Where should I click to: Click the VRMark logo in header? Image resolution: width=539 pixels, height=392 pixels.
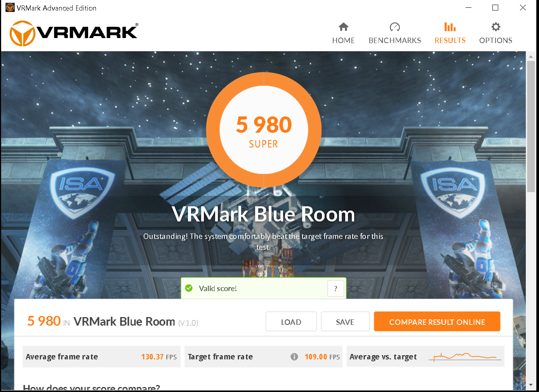click(x=74, y=33)
